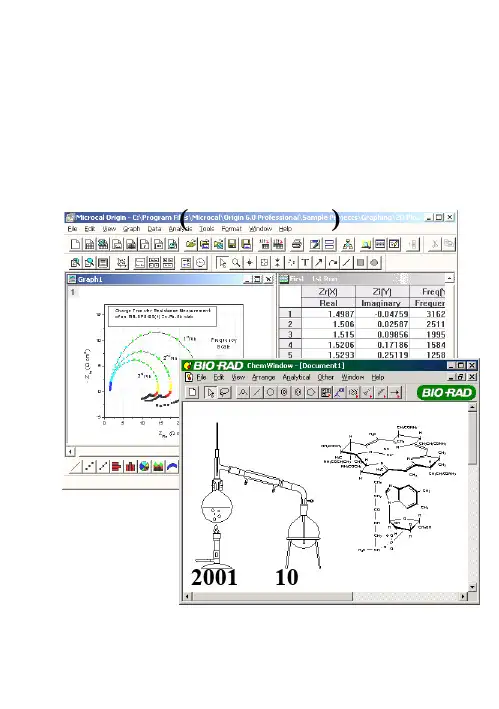Select the reaction arrow tool in ChemWindow
499x709 pixels.
pos(395,392)
